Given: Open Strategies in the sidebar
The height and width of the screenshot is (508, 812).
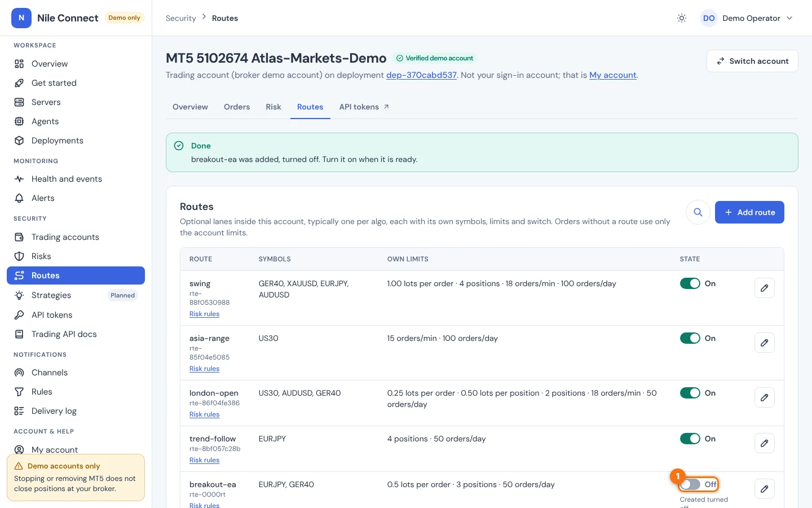Looking at the screenshot, I should click(76, 295).
